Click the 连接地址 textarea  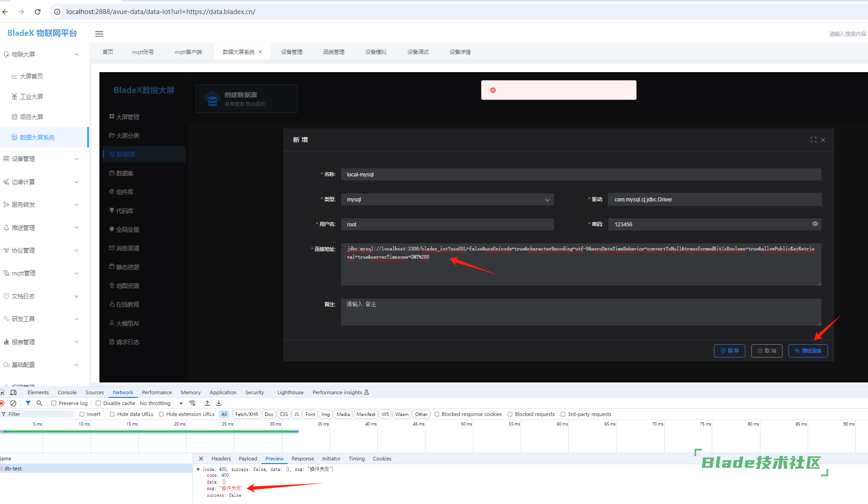click(x=581, y=264)
